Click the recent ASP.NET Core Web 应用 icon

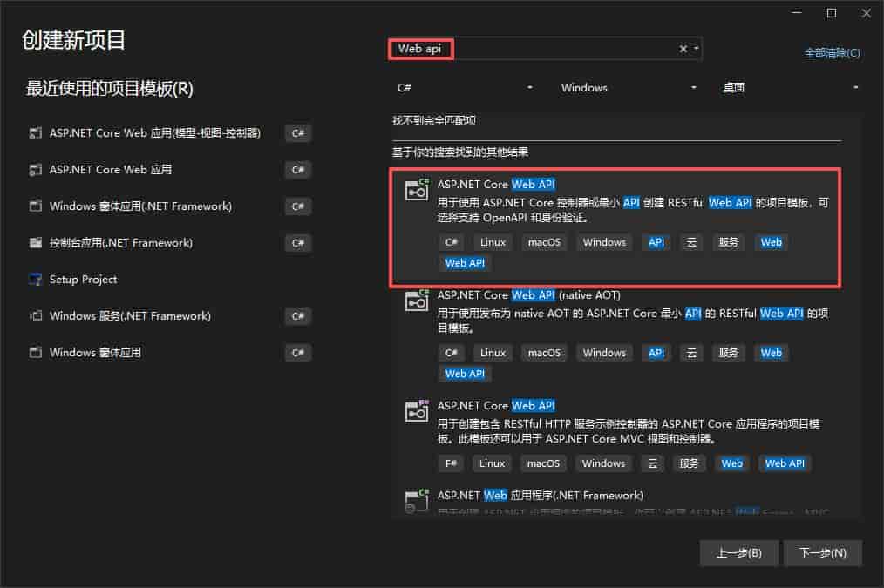coord(35,170)
